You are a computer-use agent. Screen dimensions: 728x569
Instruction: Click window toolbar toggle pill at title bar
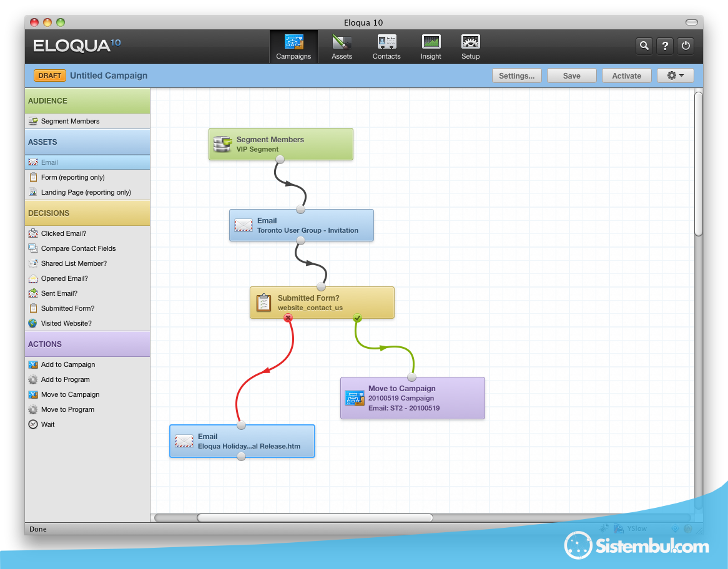tap(692, 22)
